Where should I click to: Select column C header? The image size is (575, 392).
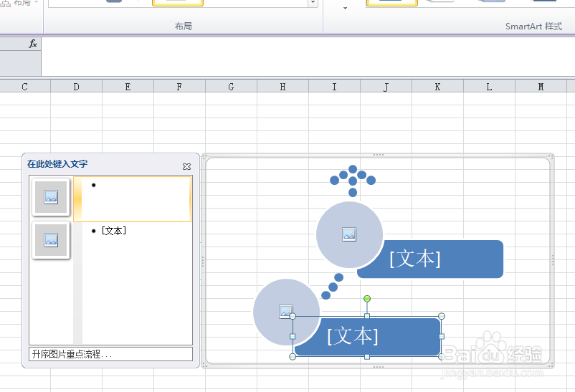[24, 87]
